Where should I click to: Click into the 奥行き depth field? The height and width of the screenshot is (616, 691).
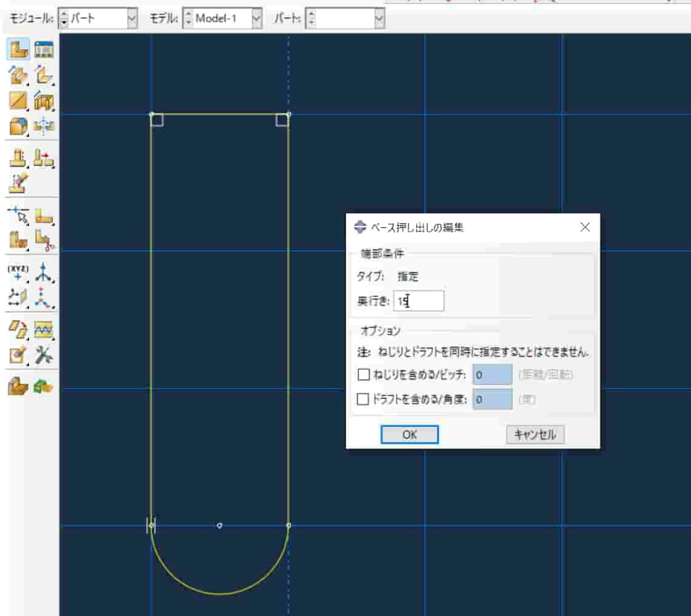419,301
